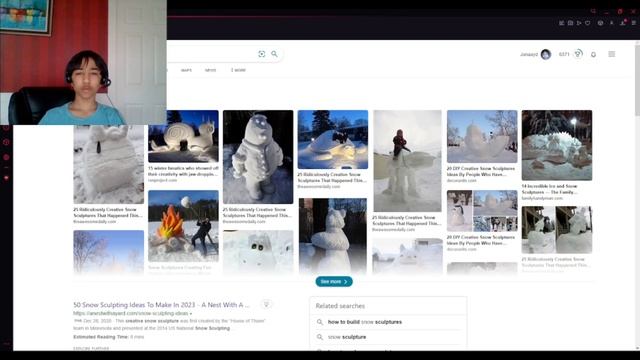
Task: Open the Peter Griffin-like snow figure thumbnail
Action: click(x=258, y=157)
